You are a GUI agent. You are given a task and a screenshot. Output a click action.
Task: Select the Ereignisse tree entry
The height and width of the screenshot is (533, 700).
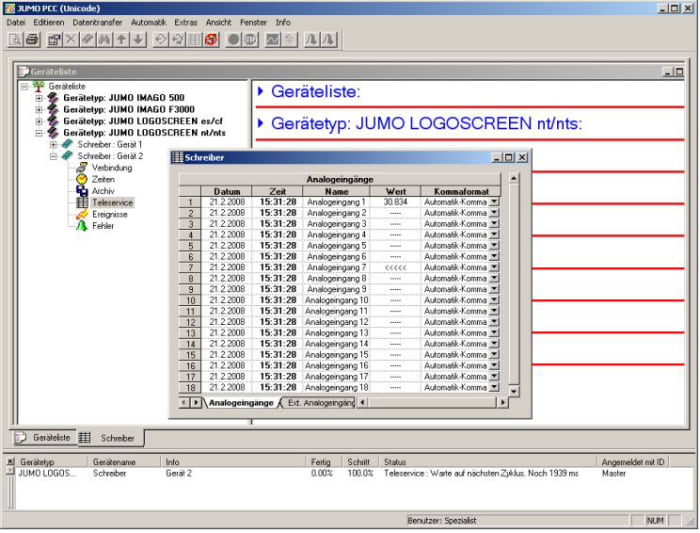(109, 214)
